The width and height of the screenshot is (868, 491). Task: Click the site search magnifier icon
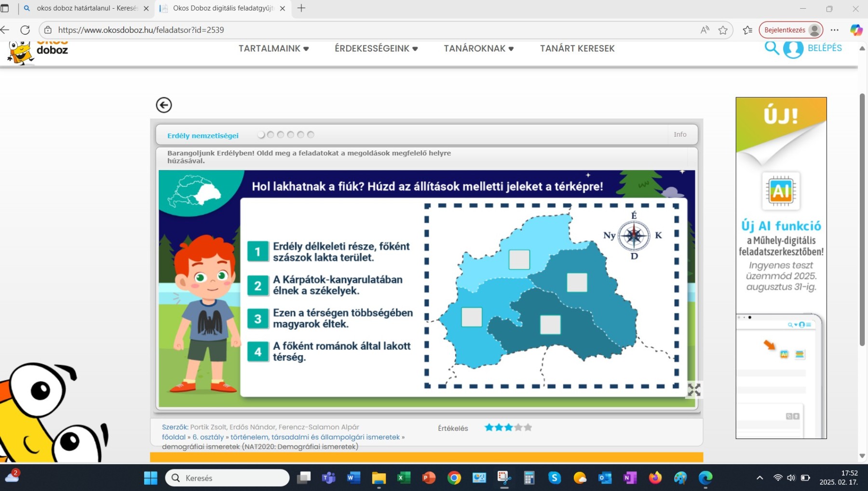772,48
